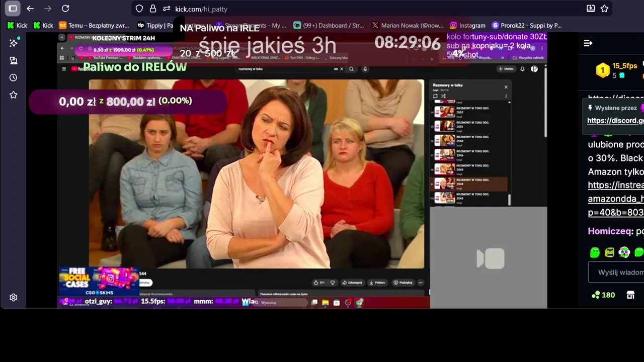Select playlist item Rozmowy w toku odc. 2550
Screen dimensions: 644x362
[470, 140]
